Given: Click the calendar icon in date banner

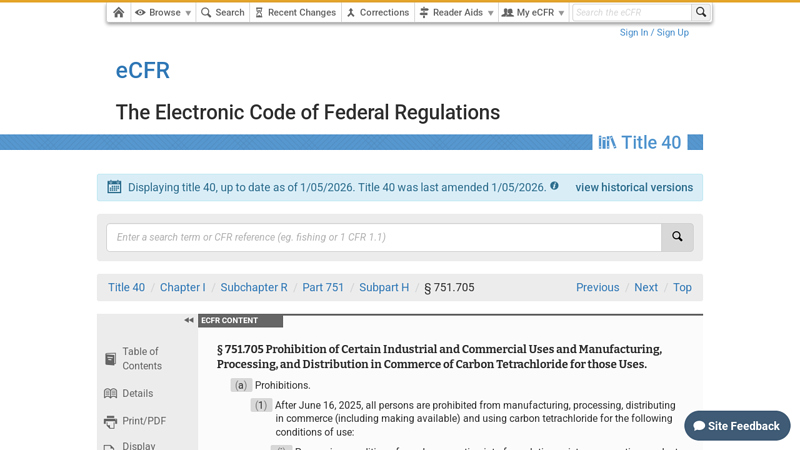Looking at the screenshot, I should 114,187.
